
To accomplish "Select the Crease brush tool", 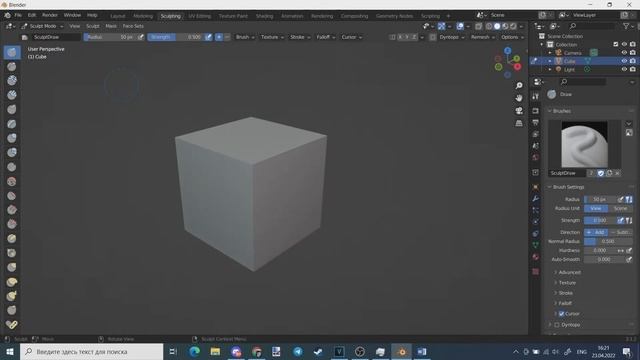I will [12, 167].
